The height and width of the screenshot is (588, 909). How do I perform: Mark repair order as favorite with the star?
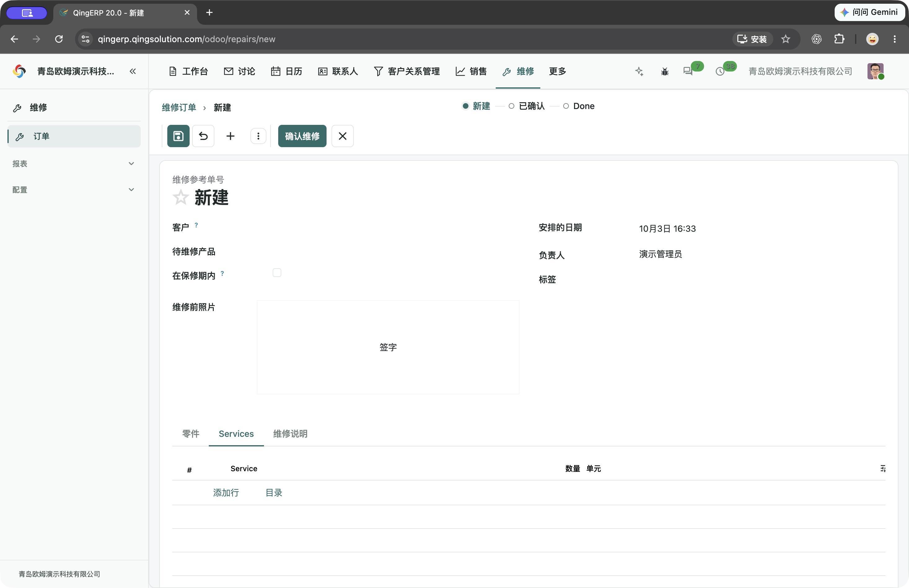click(x=181, y=197)
